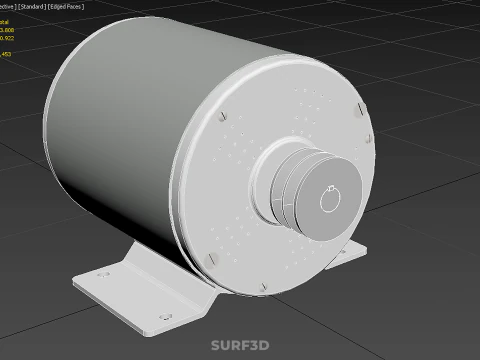Open the Perspective view label menu
Screen dimensions: 480x360
8,6
